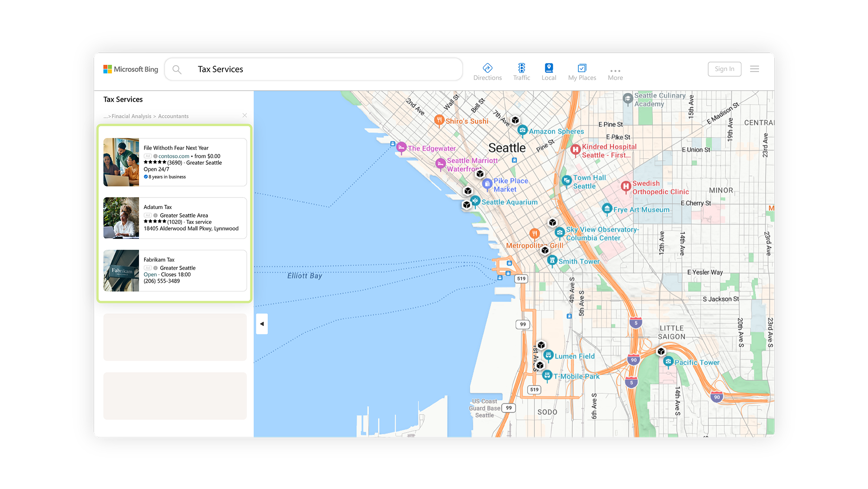Open My Places

[582, 72]
